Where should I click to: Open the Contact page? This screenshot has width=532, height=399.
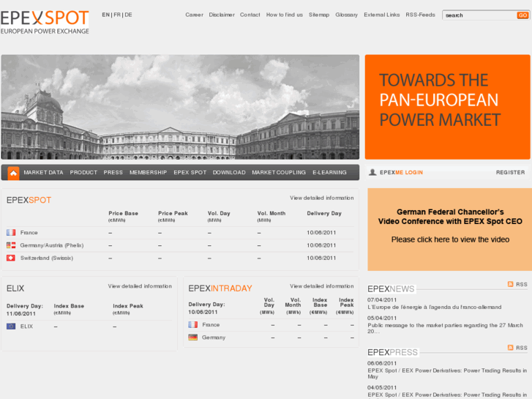(x=250, y=15)
